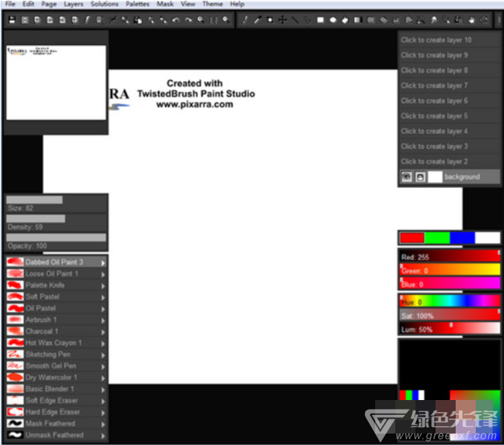Viewport: 504px width, 445px height.
Task: Select the filled ellipse shape tool
Action: coord(333,20)
